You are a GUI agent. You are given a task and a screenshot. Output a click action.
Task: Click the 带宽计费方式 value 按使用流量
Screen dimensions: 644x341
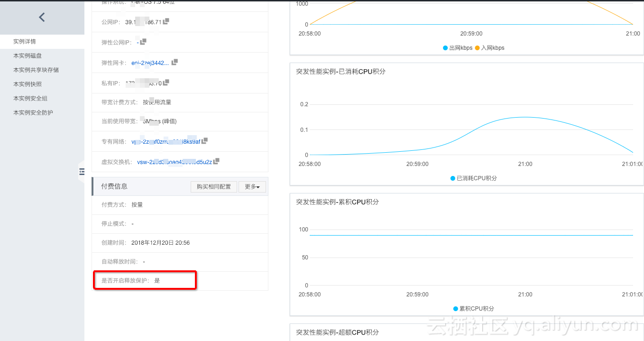coord(157,102)
